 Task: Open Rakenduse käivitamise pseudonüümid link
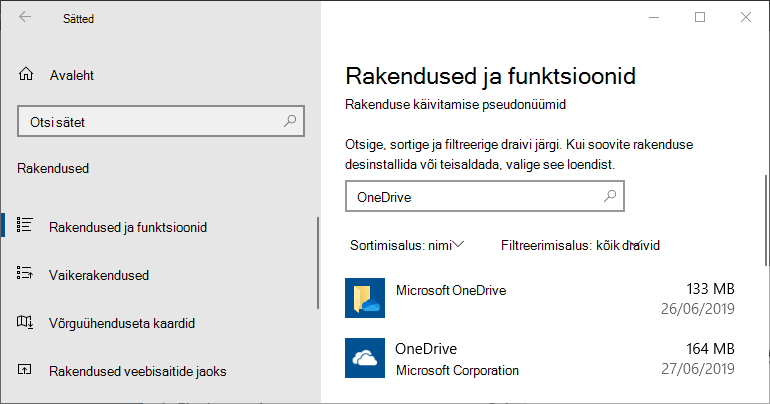point(455,105)
